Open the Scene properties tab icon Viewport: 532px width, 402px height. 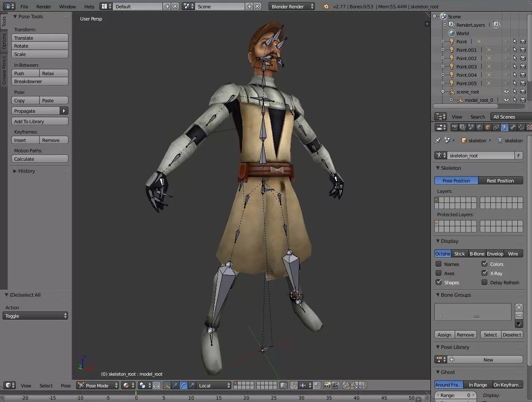(x=471, y=127)
